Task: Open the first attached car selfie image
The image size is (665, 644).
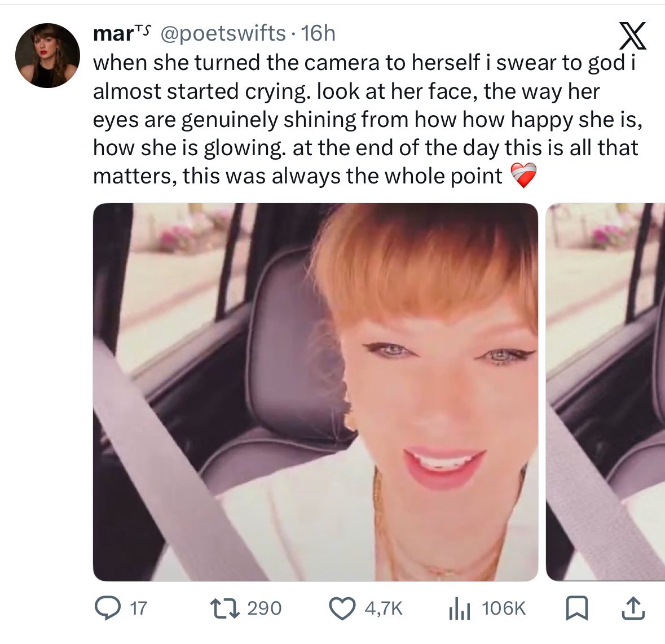Action: pos(315,392)
